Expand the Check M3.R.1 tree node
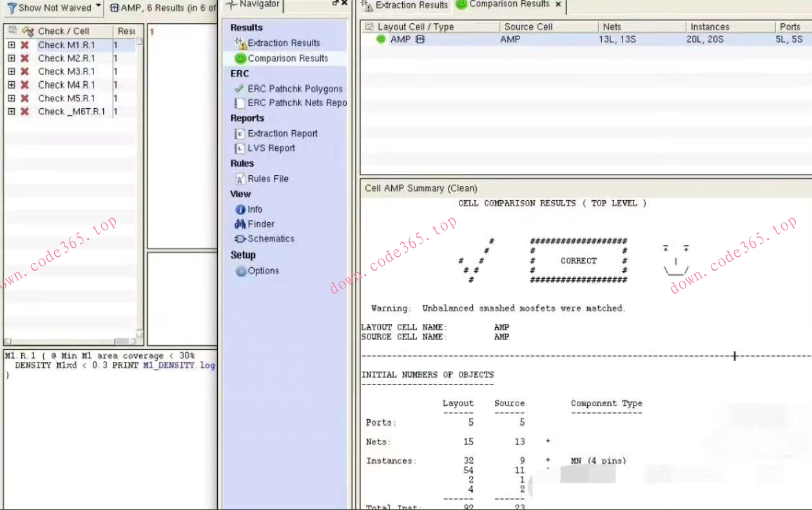The height and width of the screenshot is (510, 812). pos(12,71)
